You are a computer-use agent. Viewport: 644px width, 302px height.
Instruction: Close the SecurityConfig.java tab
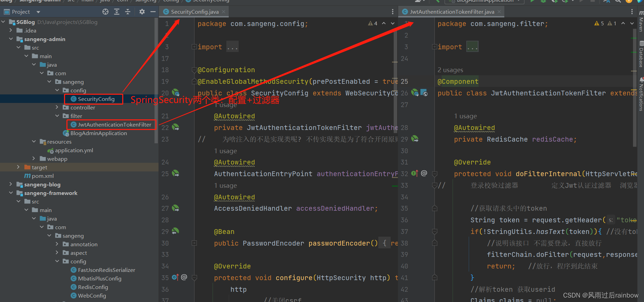point(224,12)
